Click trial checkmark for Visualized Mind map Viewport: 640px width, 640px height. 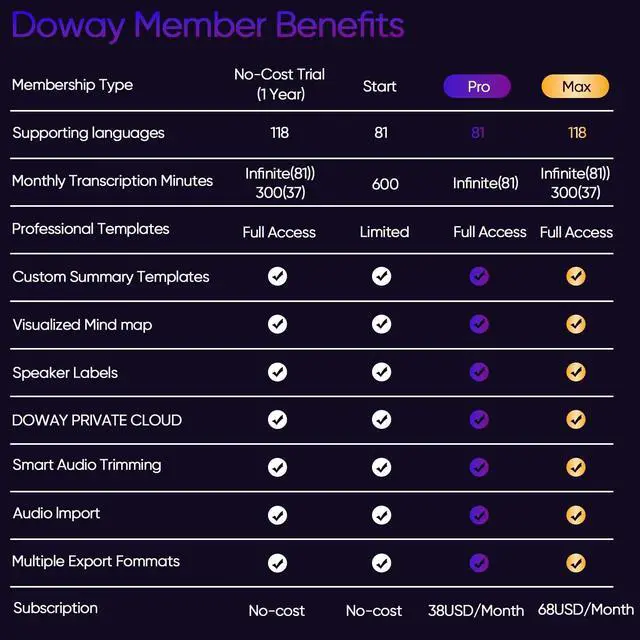tap(278, 324)
